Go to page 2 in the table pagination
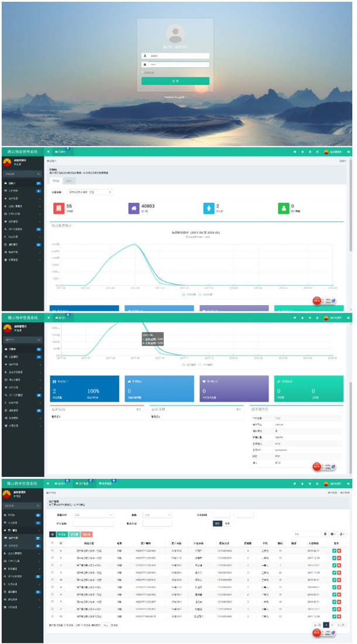The image size is (357, 644). 332,625
